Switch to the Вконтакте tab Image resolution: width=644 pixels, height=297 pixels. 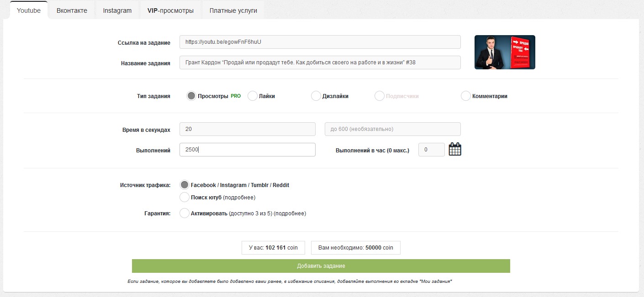(x=72, y=10)
